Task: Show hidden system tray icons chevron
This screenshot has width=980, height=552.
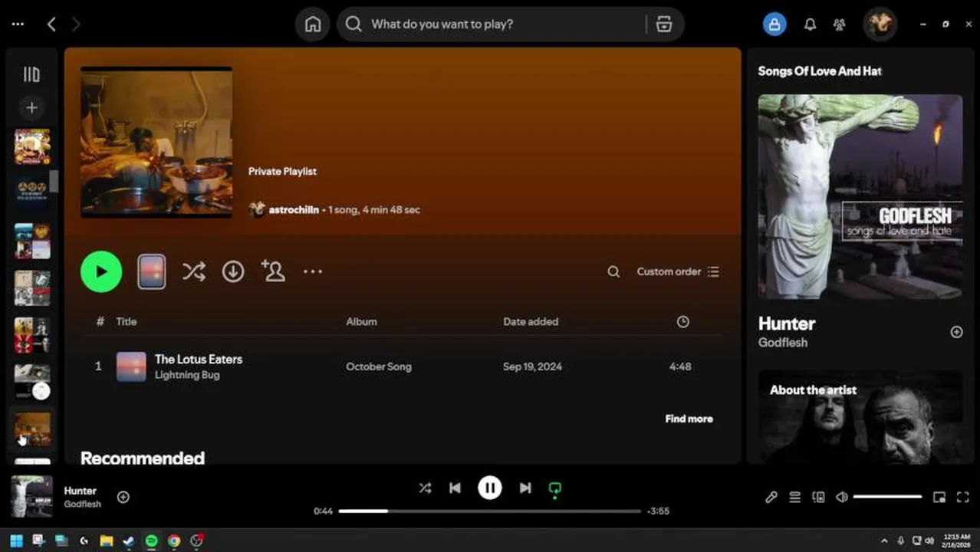Action: [x=883, y=540]
